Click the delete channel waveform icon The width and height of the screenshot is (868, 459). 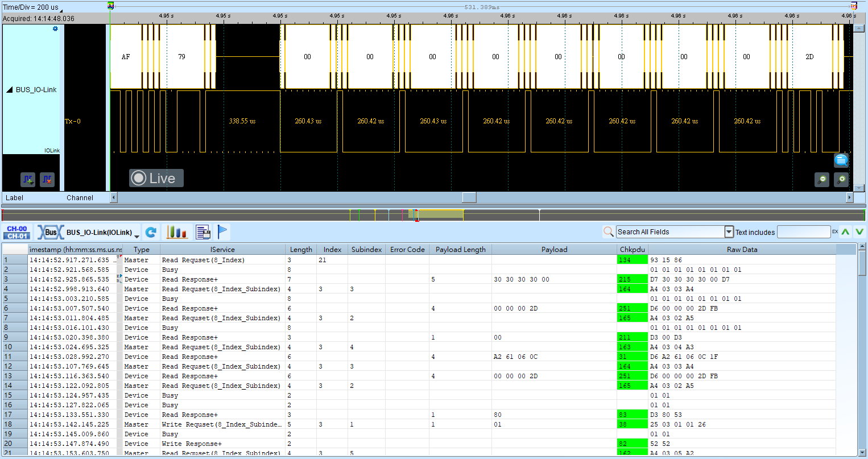(x=47, y=179)
